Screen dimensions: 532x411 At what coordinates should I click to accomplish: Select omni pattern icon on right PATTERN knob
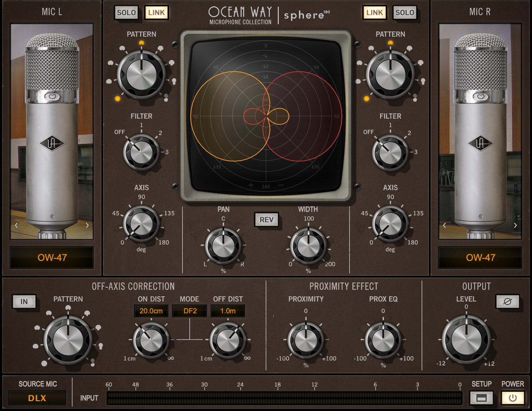click(x=367, y=99)
